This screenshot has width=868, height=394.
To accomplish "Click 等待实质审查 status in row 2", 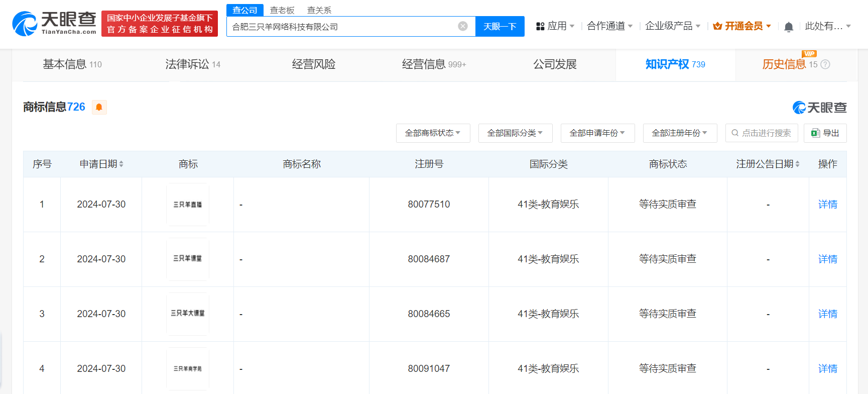I will click(x=668, y=259).
